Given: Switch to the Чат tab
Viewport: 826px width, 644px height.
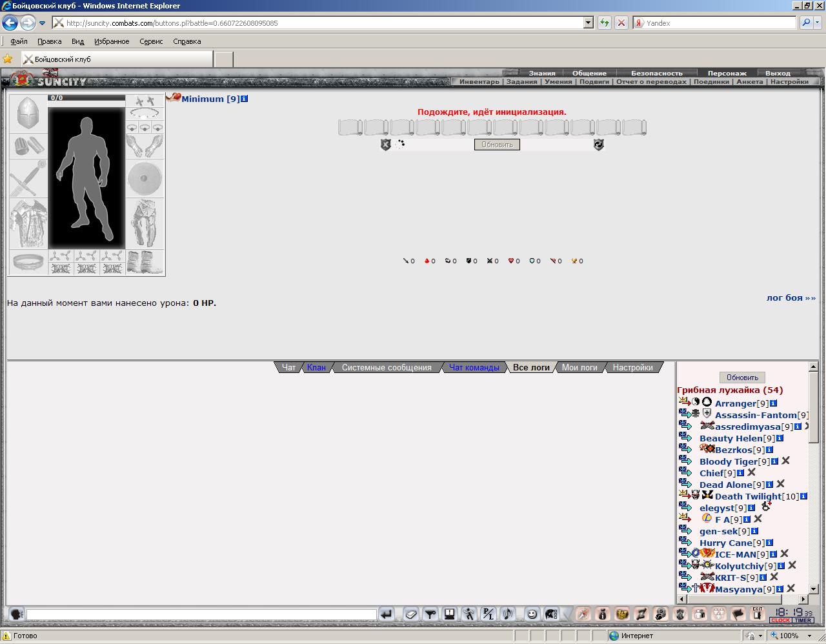Looking at the screenshot, I should tap(288, 367).
